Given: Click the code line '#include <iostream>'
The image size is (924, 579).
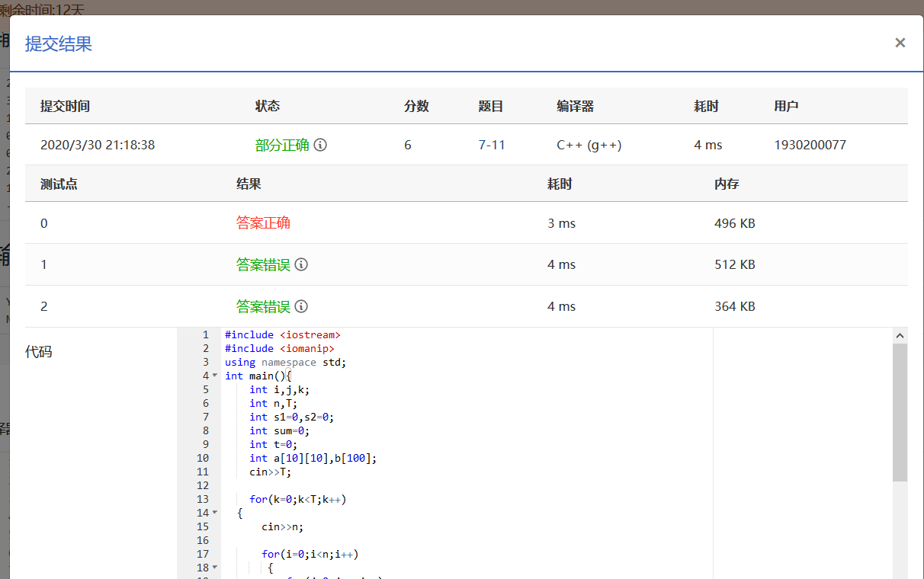Looking at the screenshot, I should (283, 334).
